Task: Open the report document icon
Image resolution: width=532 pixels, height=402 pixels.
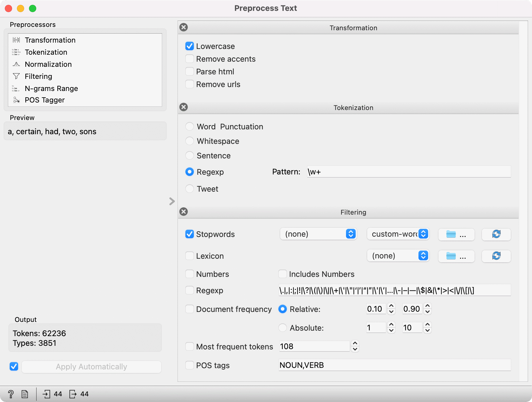Action: point(25,394)
